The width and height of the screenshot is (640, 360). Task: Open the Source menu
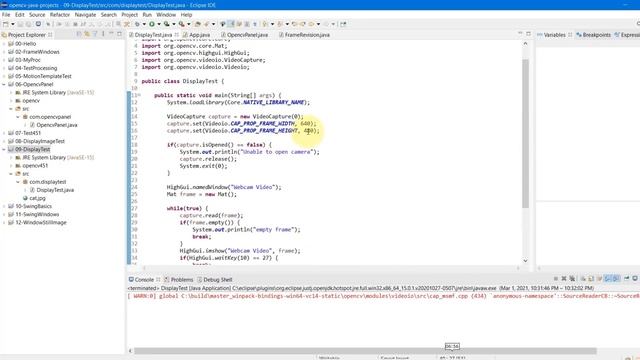(37, 15)
